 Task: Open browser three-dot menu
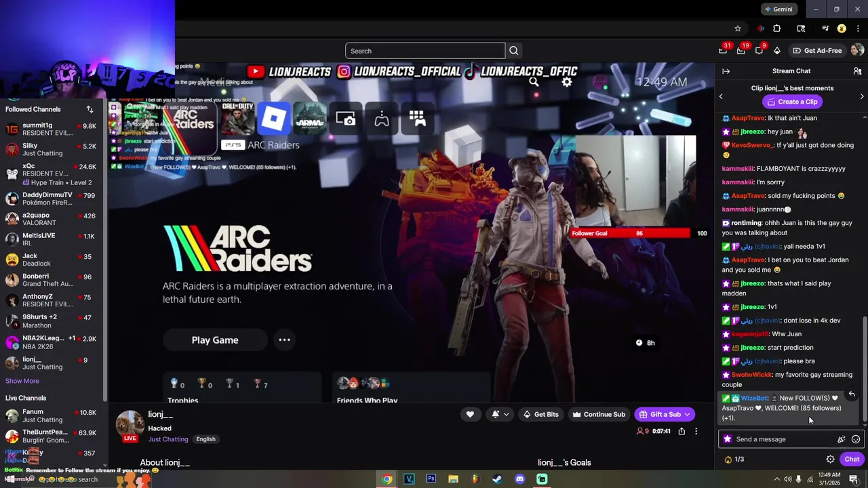pos(856,28)
